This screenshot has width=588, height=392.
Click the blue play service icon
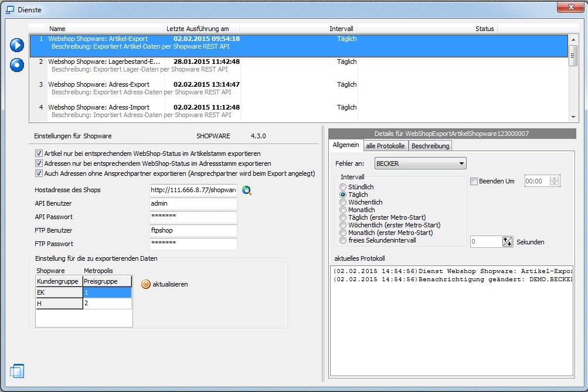tap(16, 45)
